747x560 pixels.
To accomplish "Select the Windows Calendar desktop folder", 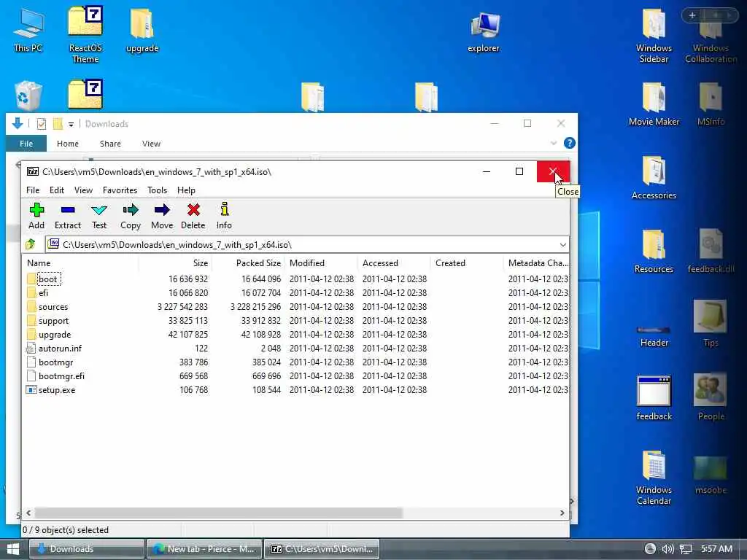I will pyautogui.click(x=654, y=478).
